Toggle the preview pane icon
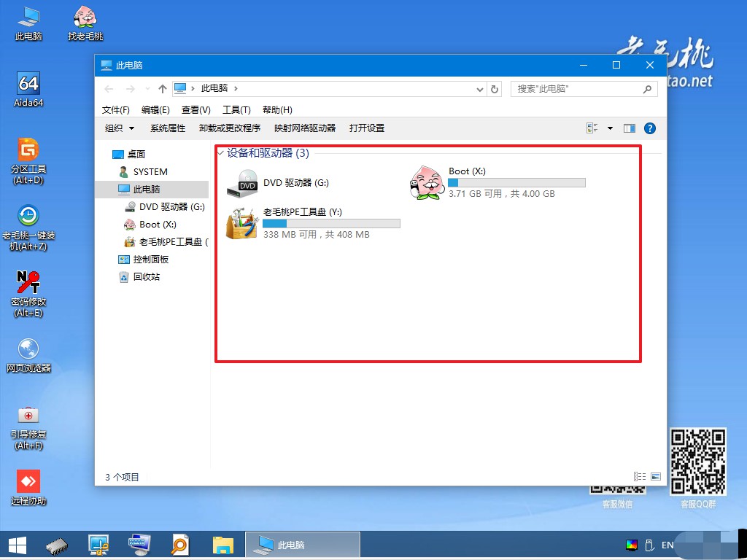747x560 pixels. [630, 128]
